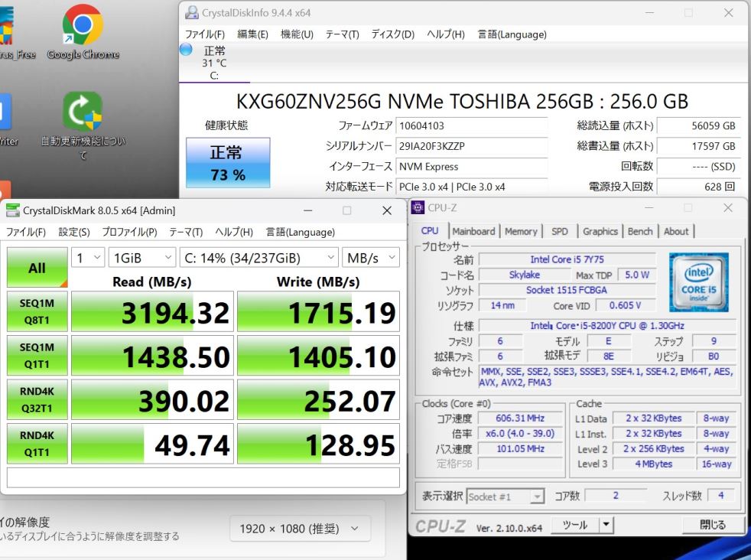The width and height of the screenshot is (751, 560).
Task: Open the 1920 x 1080 resolution dropdown
Action: 300,529
